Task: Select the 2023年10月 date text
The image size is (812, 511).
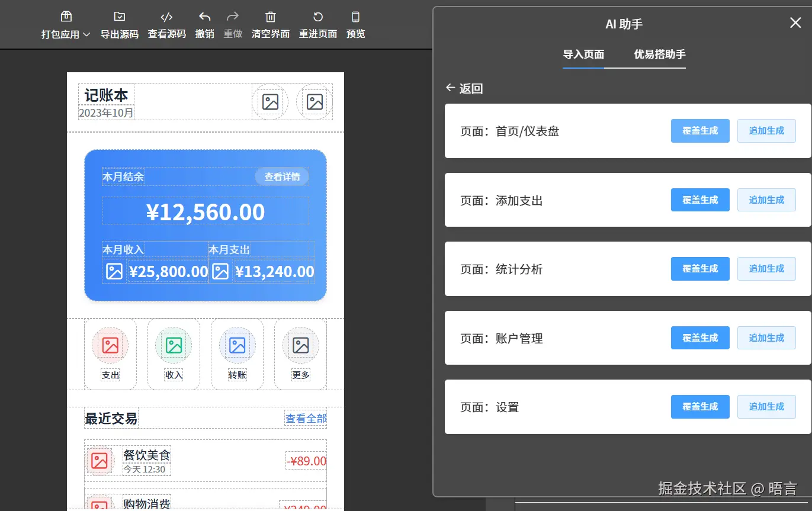Action: click(106, 113)
